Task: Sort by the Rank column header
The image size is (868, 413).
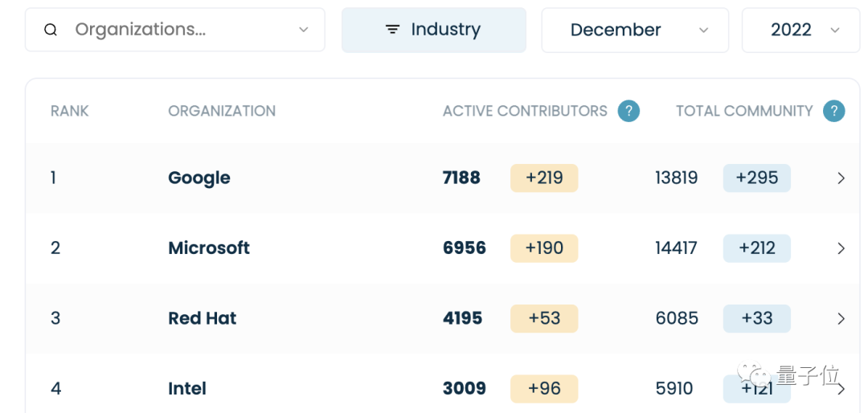Action: point(69,111)
